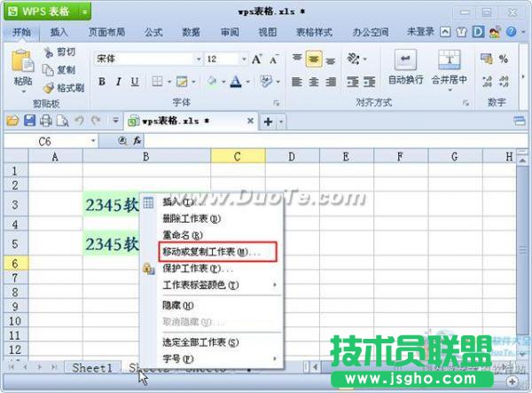Toggle bold formatting

102,82
